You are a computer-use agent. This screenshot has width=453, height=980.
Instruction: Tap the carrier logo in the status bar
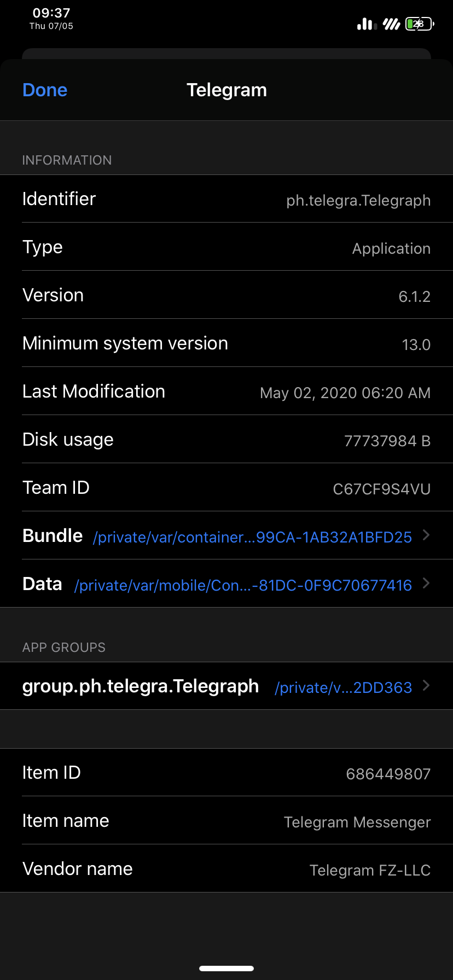point(391,24)
